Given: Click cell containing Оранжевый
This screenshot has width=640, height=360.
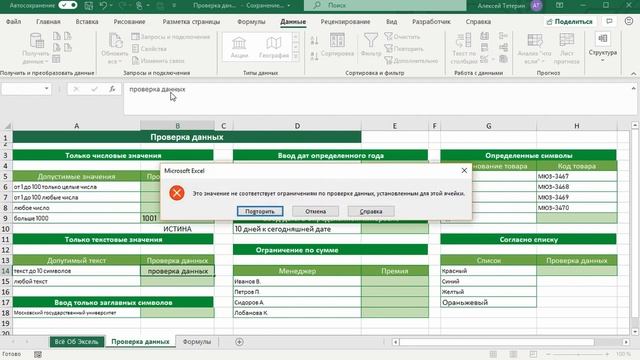Looking at the screenshot, I should click(x=489, y=302).
